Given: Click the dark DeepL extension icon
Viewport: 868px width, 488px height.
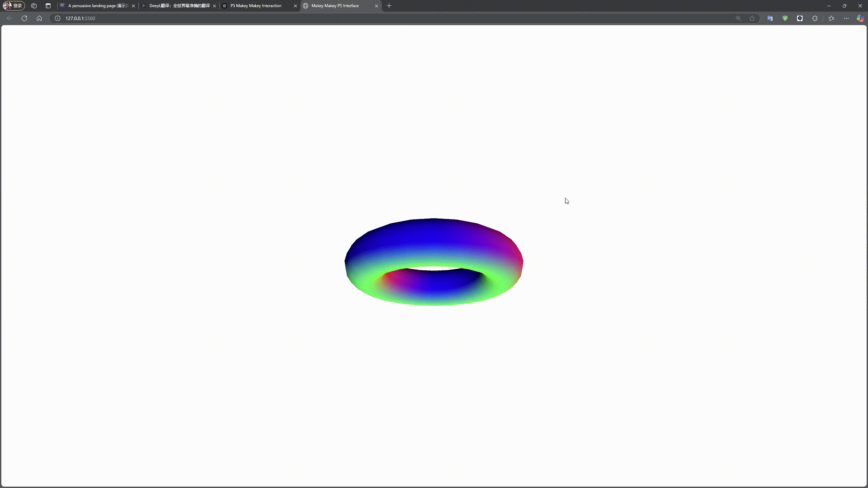Looking at the screenshot, I should (800, 18).
